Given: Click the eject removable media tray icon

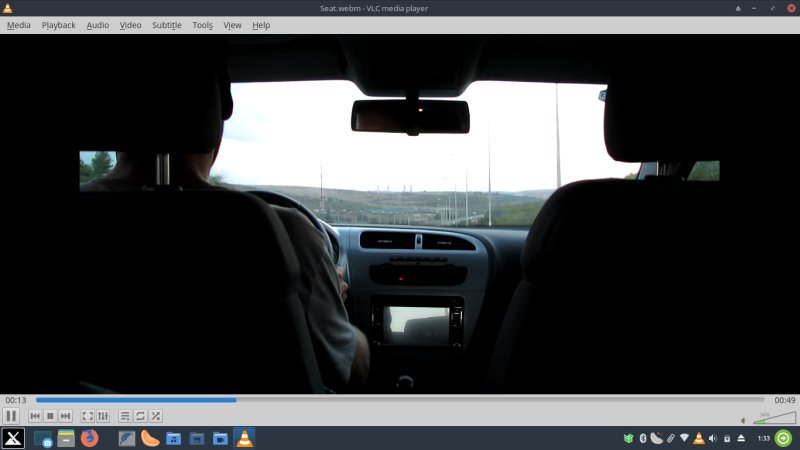Looking at the screenshot, I should click(741, 438).
